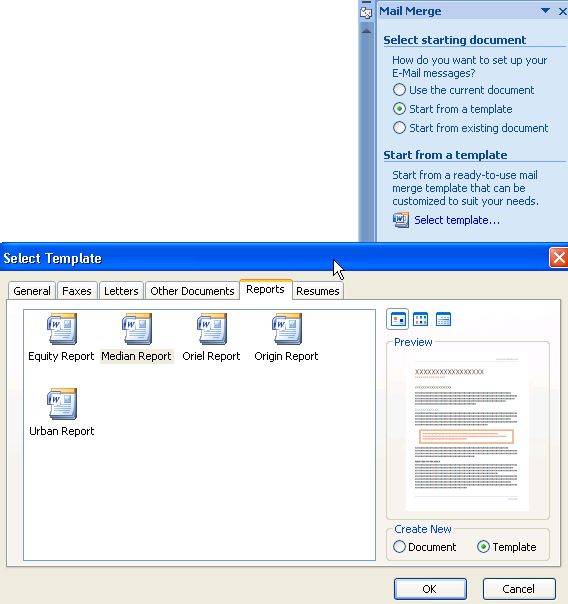The height and width of the screenshot is (604, 568).
Task: Click the template preview thumbnail
Action: (467, 431)
